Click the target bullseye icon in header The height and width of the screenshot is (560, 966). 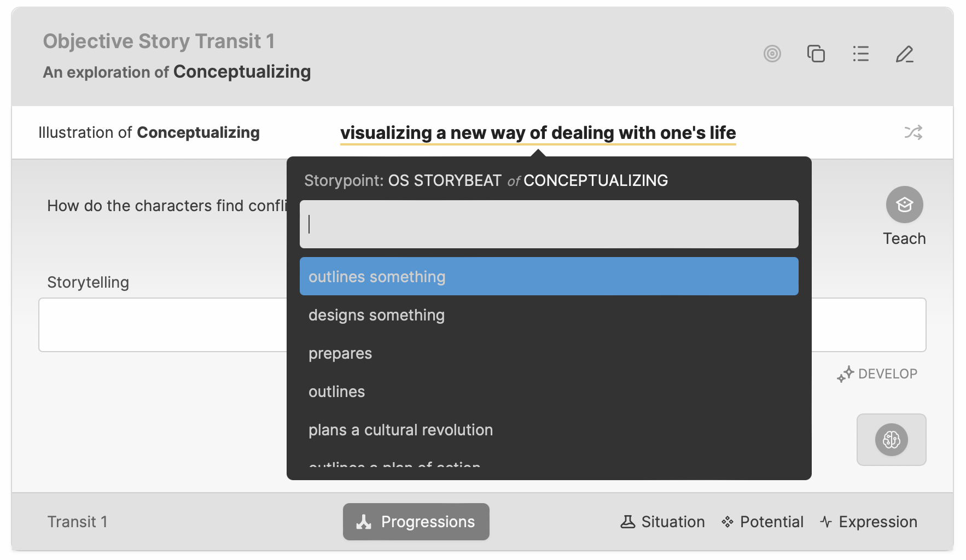click(772, 54)
